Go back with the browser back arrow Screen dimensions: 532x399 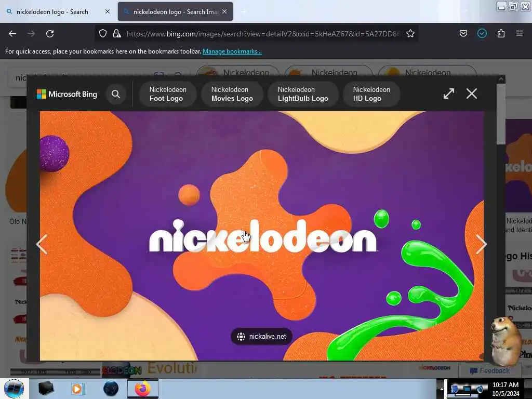pyautogui.click(x=12, y=34)
